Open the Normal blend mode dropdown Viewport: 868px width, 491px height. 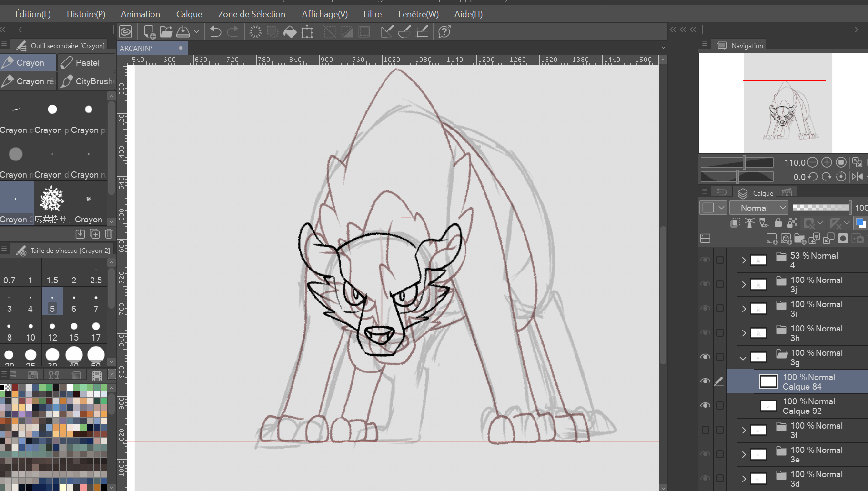pyautogui.click(x=759, y=208)
